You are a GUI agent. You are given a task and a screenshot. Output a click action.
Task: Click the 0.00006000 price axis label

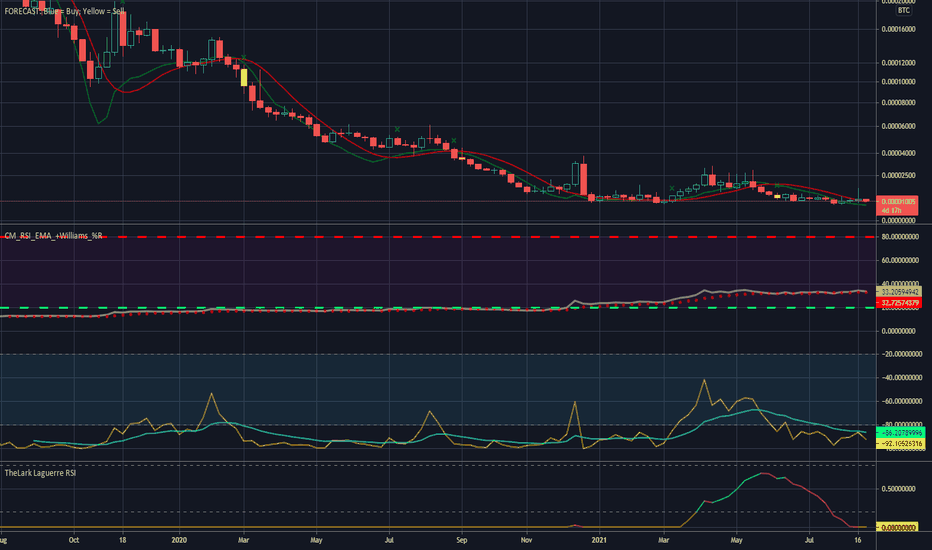pyautogui.click(x=898, y=126)
